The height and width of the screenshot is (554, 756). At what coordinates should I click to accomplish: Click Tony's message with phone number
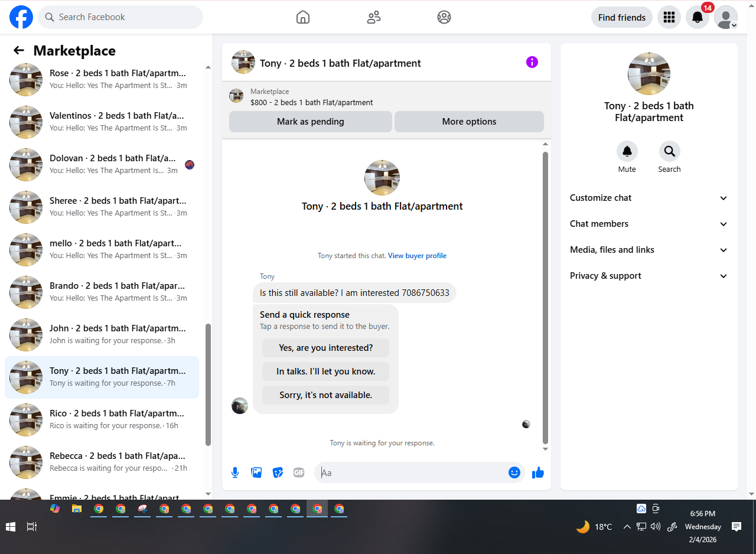pyautogui.click(x=354, y=293)
